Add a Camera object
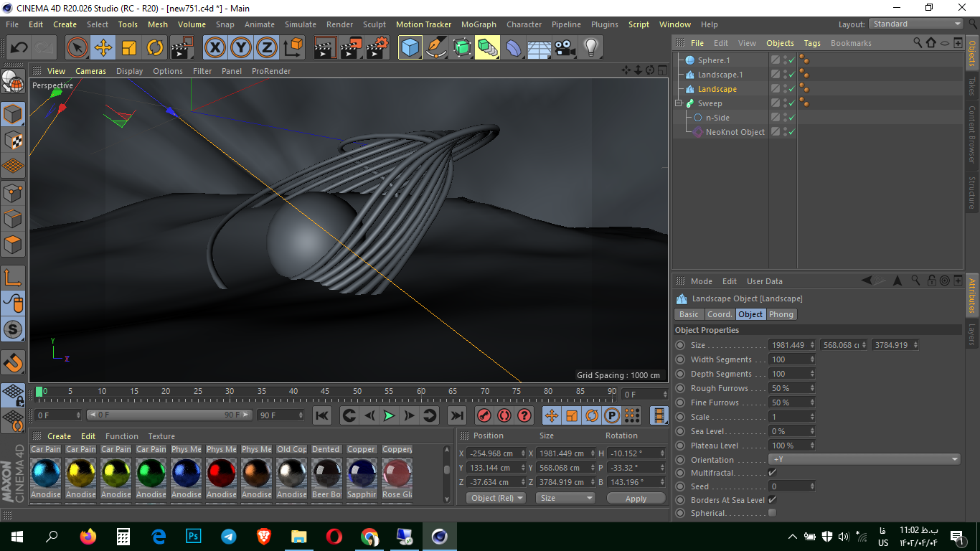The height and width of the screenshot is (551, 980). click(x=565, y=48)
